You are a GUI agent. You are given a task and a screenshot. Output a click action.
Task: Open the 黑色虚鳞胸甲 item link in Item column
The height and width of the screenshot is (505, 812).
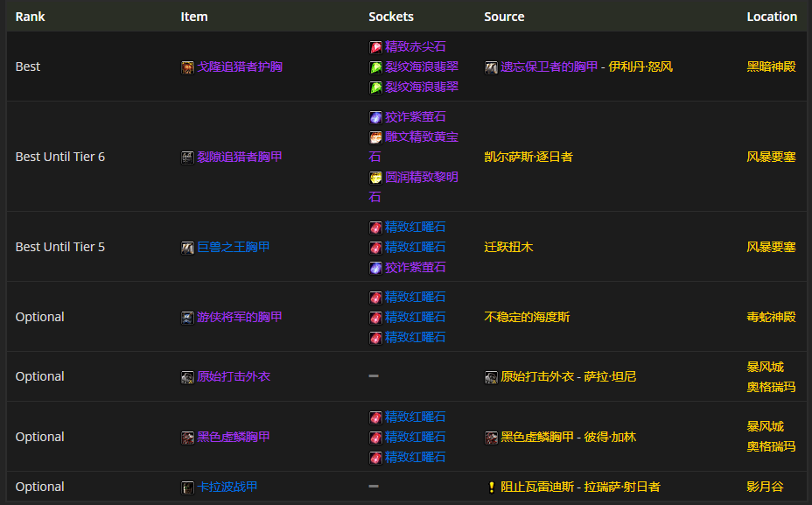pos(233,438)
